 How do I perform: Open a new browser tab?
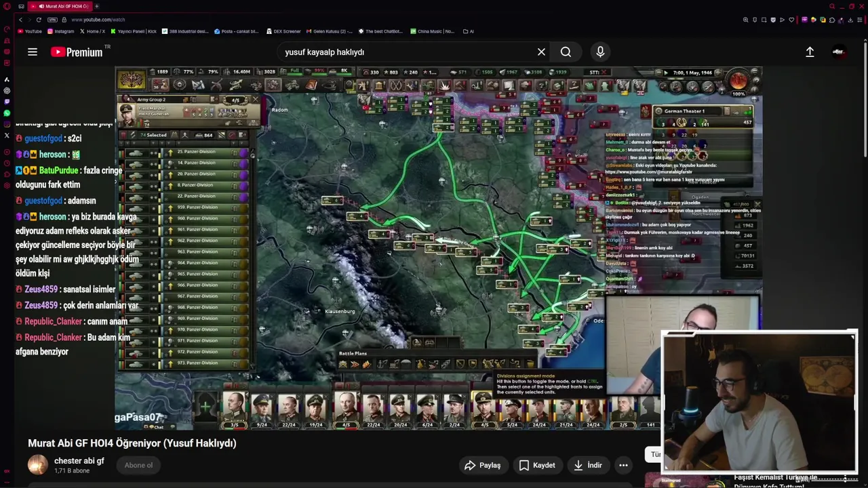coord(96,6)
